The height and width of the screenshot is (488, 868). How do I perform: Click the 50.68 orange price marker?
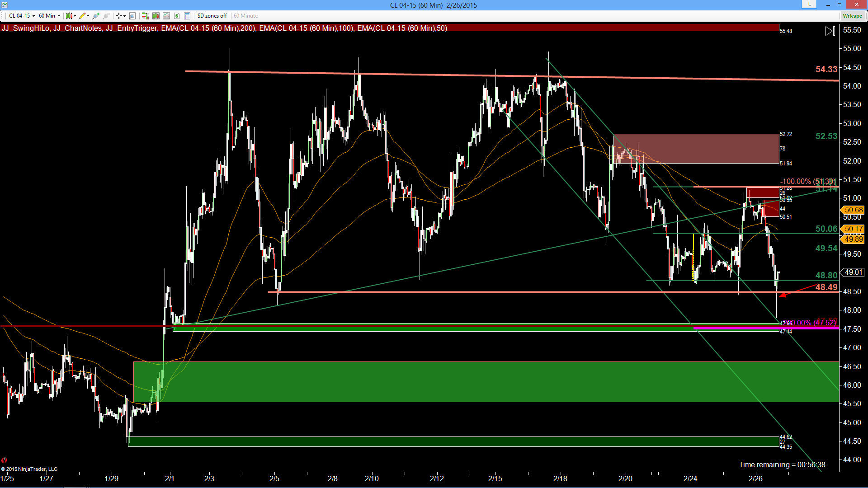852,210
